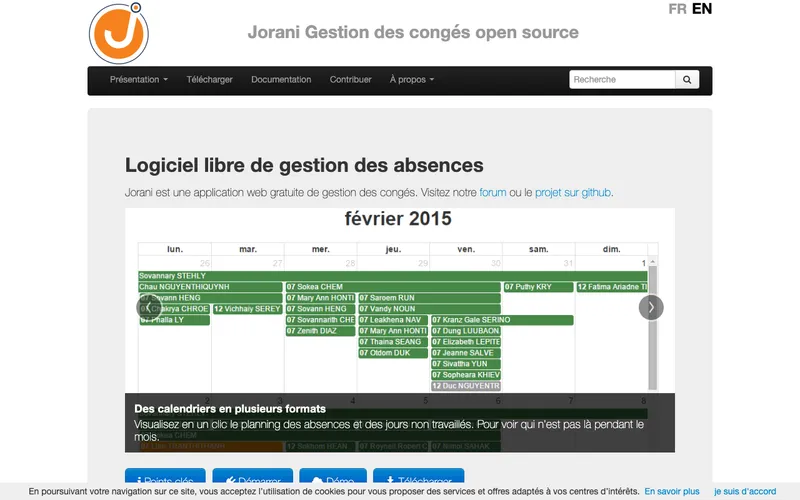Select the 07 Dung LUUBAON entry
This screenshot has width=800, height=500.
[466, 331]
